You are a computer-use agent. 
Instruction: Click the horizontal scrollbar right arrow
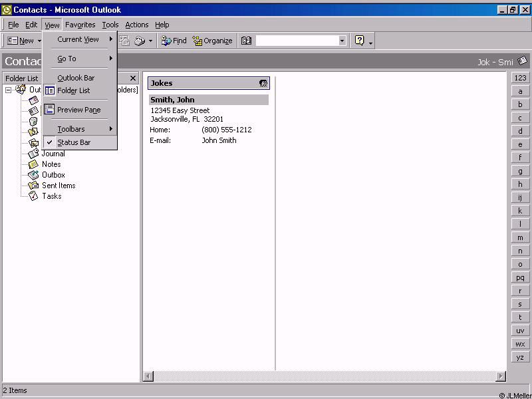point(501,376)
